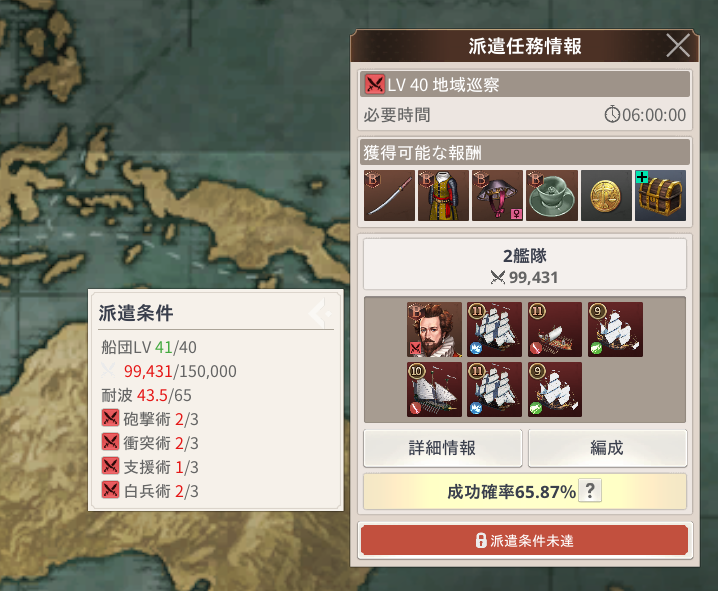
Task: Click the 砲撃術 condition combat icon
Action: click(x=110, y=418)
